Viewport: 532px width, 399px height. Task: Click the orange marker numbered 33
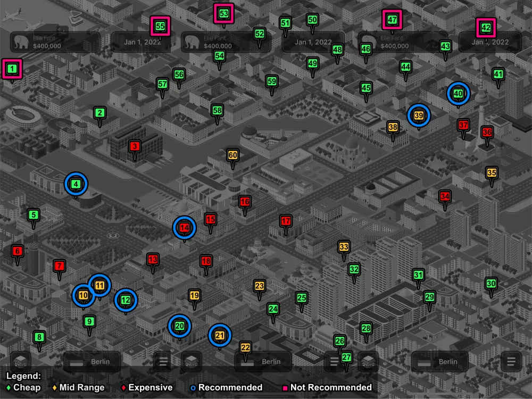pyautogui.click(x=344, y=247)
